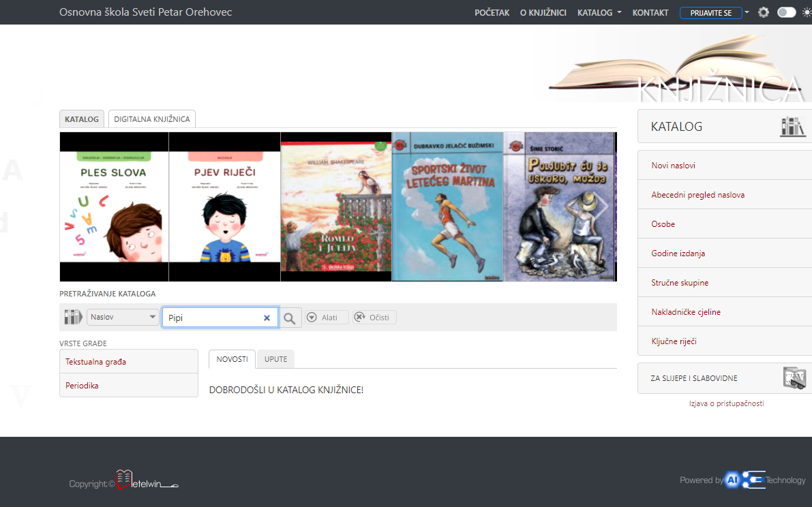Open Sportski život letećeg Martina cover

click(447, 206)
